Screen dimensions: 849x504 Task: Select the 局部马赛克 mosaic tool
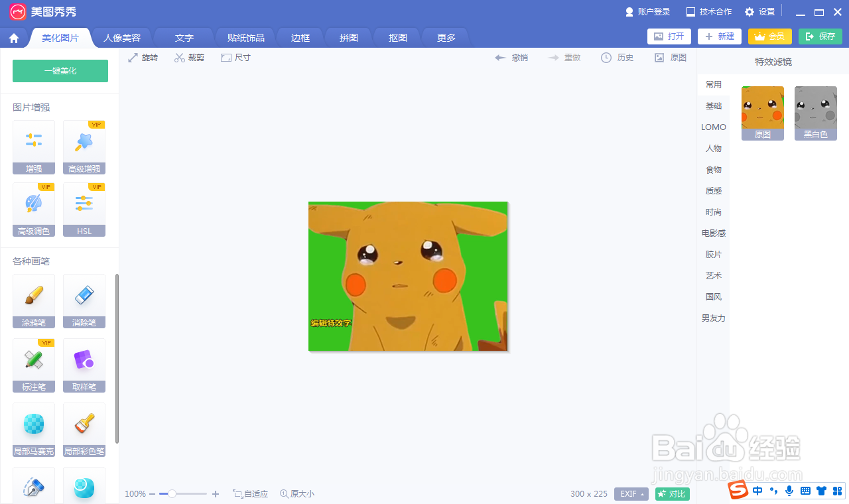(x=34, y=430)
